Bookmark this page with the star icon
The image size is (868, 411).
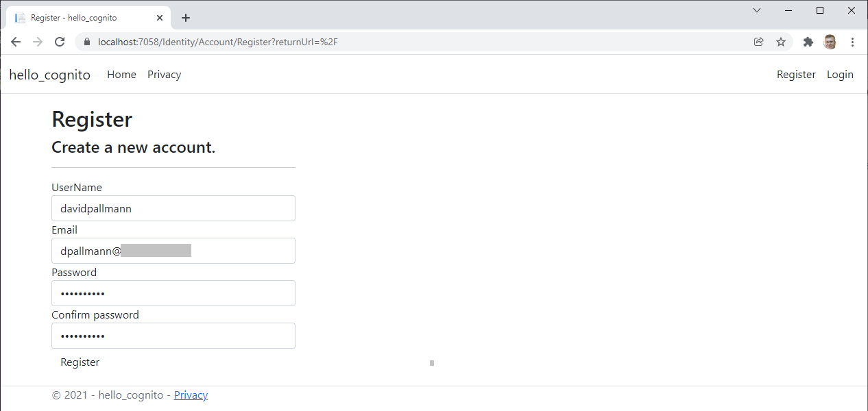click(781, 42)
